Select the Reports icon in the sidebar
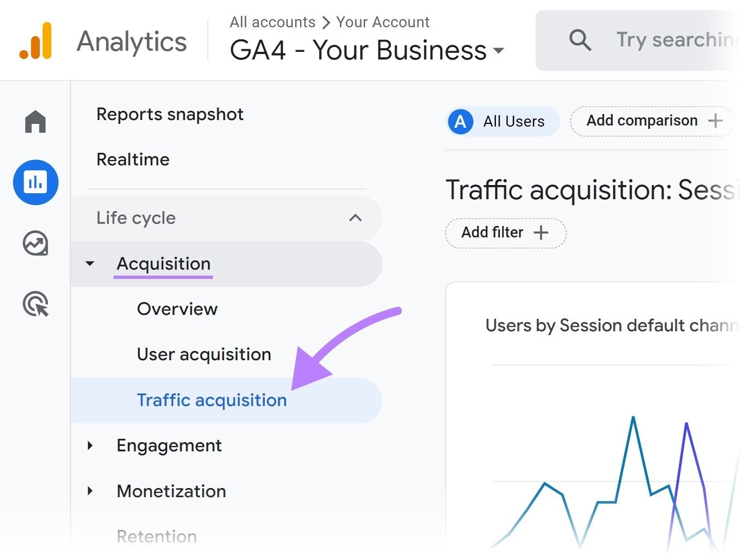This screenshot has height=560, width=747. click(35, 182)
